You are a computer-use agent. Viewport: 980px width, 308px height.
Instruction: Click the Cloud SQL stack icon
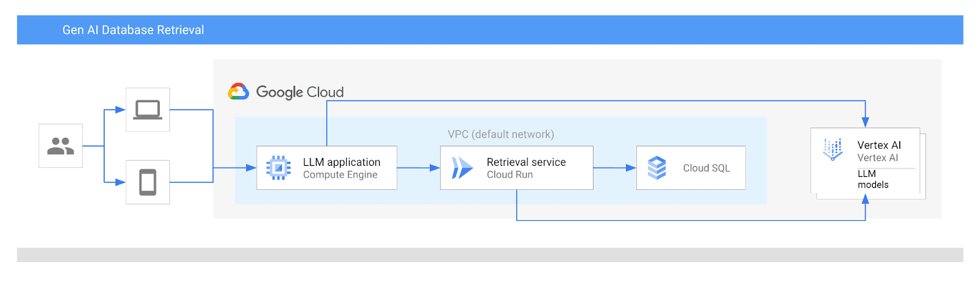tap(657, 168)
